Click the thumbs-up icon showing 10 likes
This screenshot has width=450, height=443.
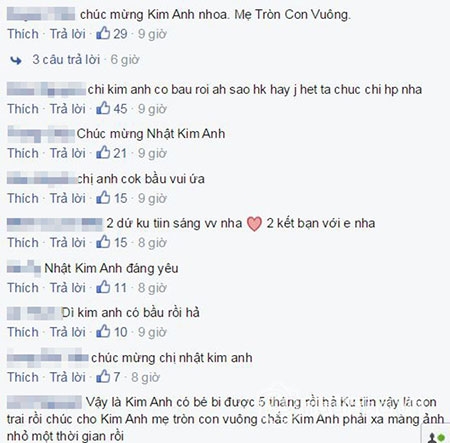click(x=103, y=331)
